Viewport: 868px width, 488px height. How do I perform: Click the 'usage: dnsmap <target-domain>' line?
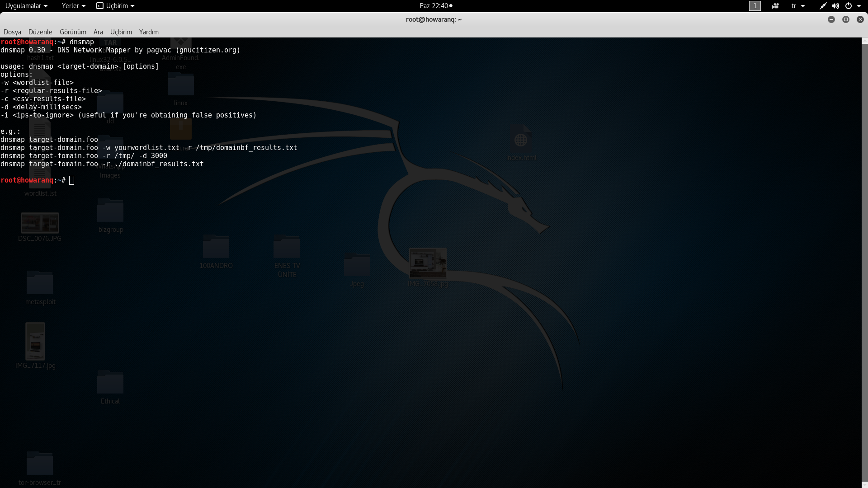click(80, 66)
